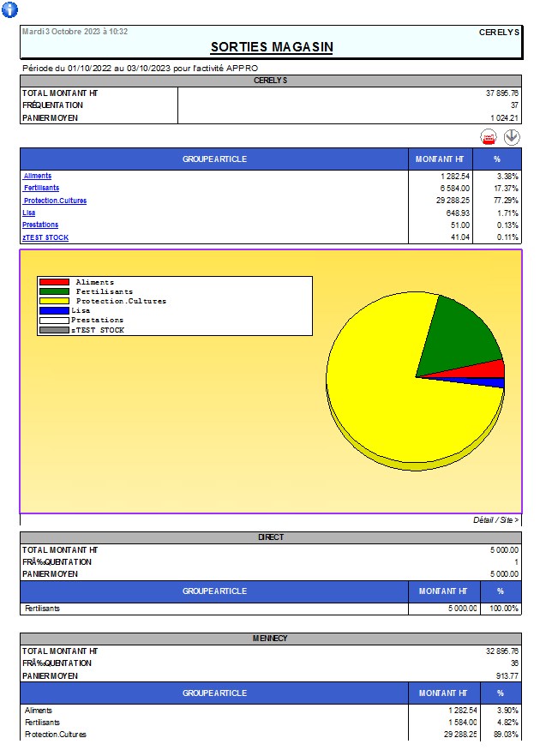Image resolution: width=540 pixels, height=756 pixels.
Task: Click the MENNECY section header bar
Action: click(x=271, y=639)
